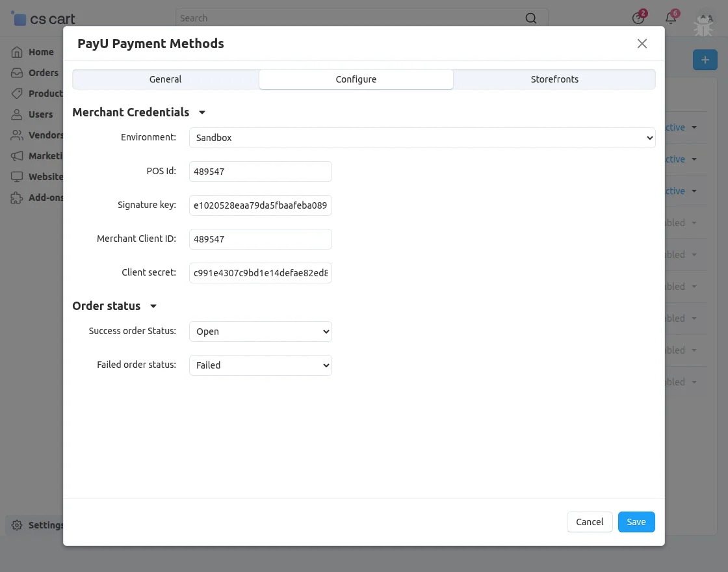Viewport: 728px width, 572px height.
Task: Click the Merchant Client ID field
Action: (261, 239)
